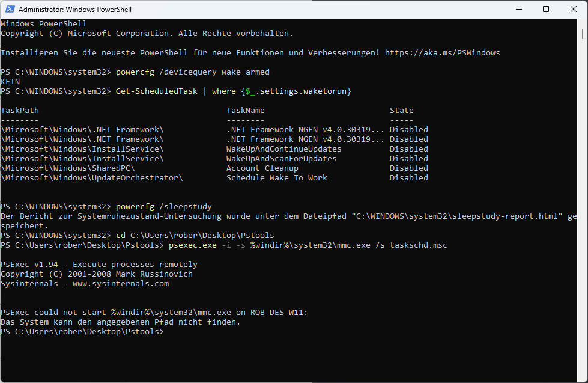Click the 'www.sysinternals.com' text
The image size is (588, 383).
coord(121,284)
